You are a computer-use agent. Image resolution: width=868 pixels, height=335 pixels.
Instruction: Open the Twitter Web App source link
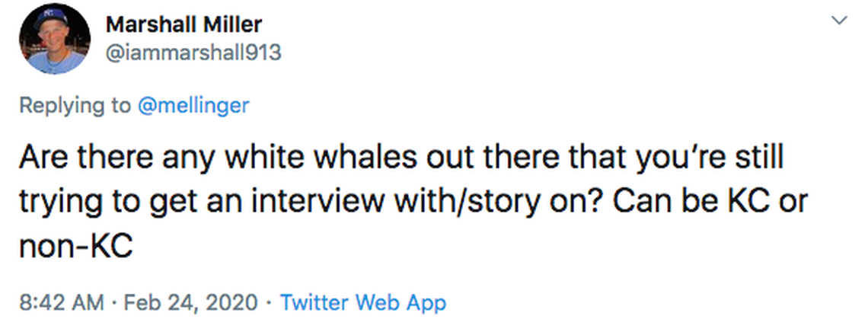(362, 302)
